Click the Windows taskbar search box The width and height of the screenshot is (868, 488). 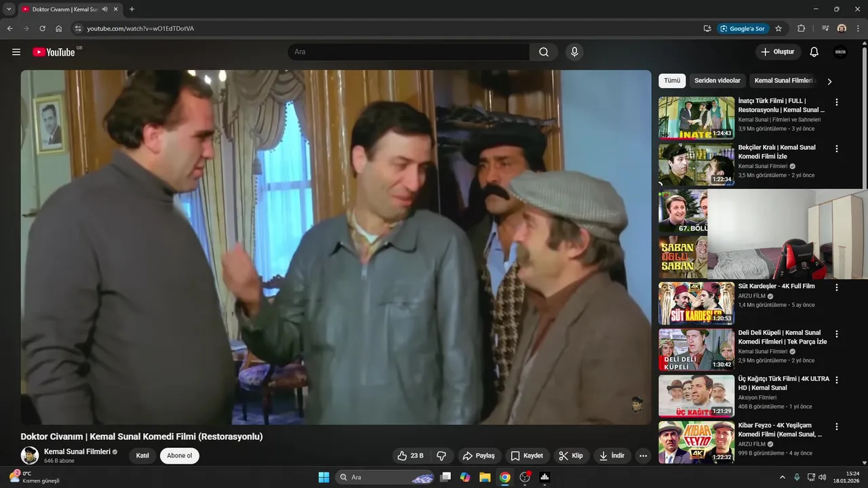[x=386, y=477]
